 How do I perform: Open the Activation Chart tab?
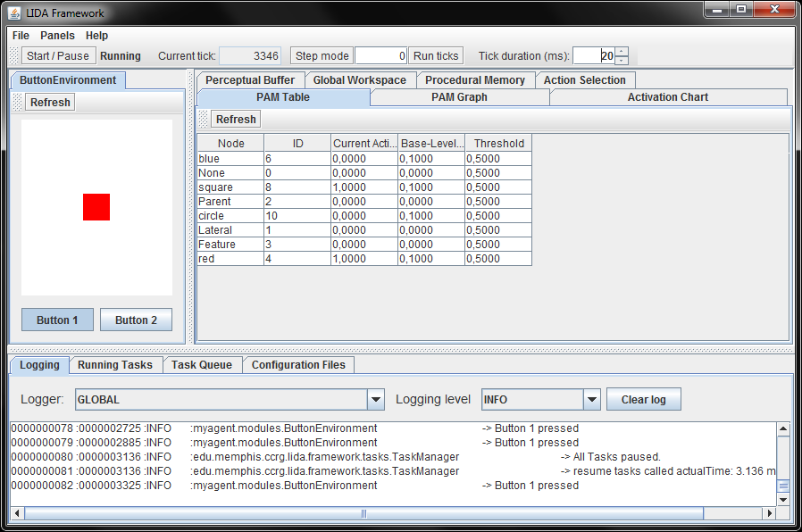tap(667, 97)
